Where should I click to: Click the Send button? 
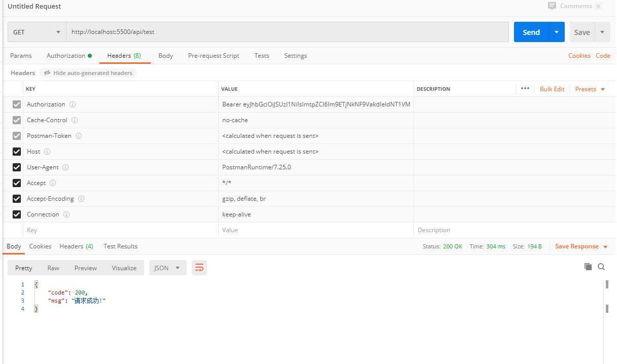[531, 32]
